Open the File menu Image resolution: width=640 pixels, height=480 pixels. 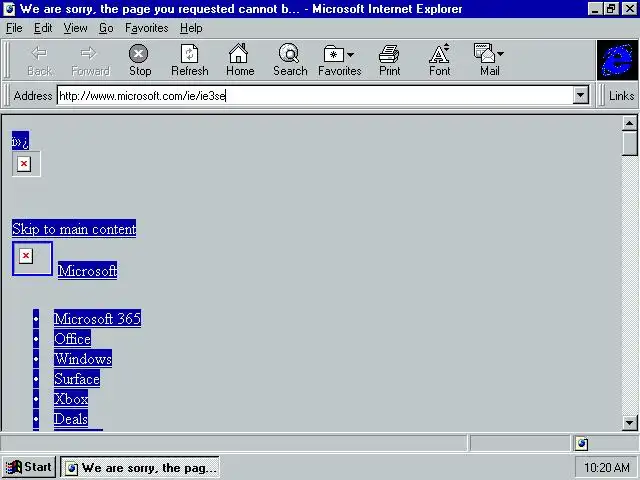pyautogui.click(x=14, y=28)
